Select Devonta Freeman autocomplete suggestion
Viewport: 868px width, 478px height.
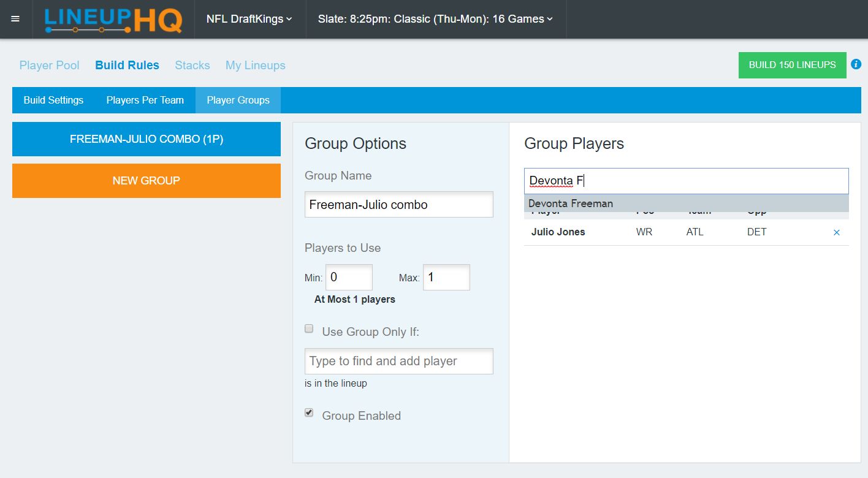[687, 203]
